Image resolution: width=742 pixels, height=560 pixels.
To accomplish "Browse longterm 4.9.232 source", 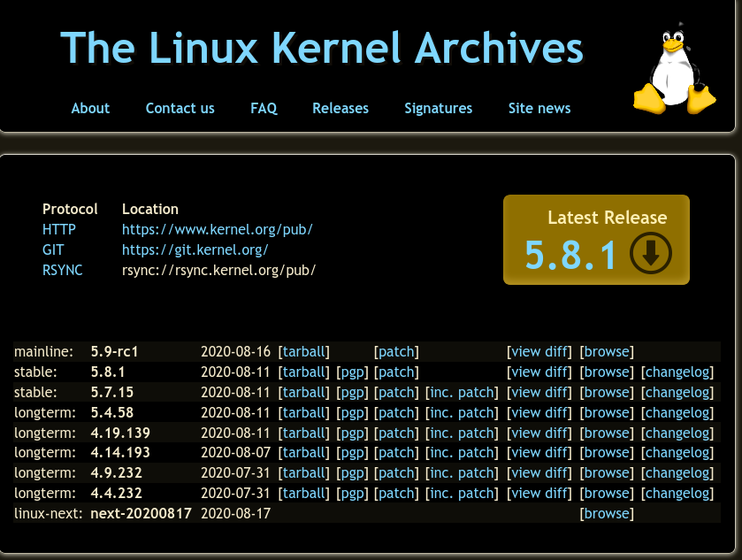I will coord(607,473).
